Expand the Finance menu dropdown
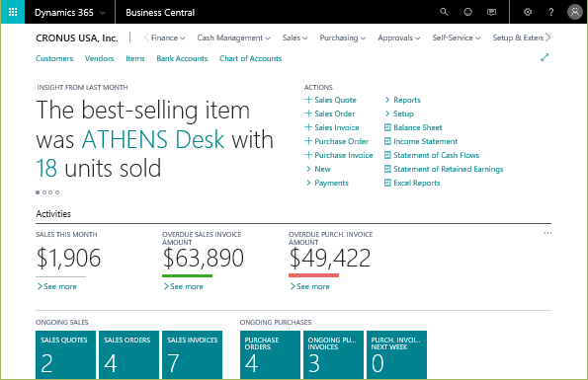 tap(168, 38)
